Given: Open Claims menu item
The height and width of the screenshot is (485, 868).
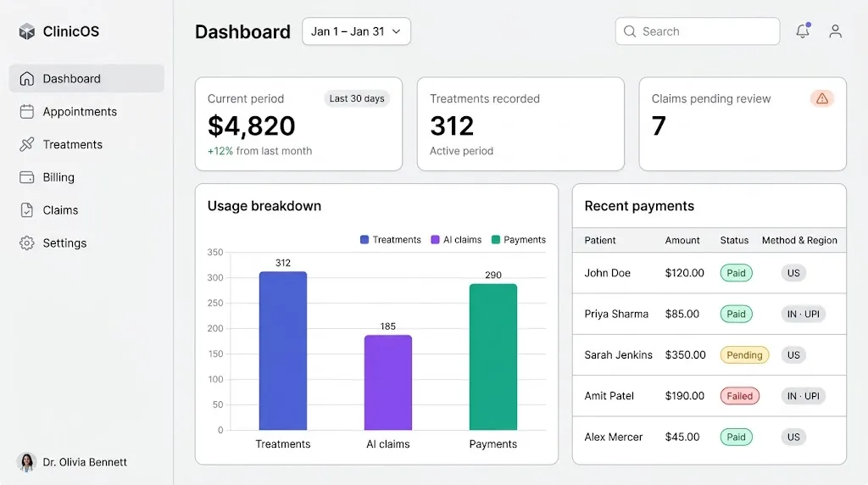Looking at the screenshot, I should coord(87,209).
